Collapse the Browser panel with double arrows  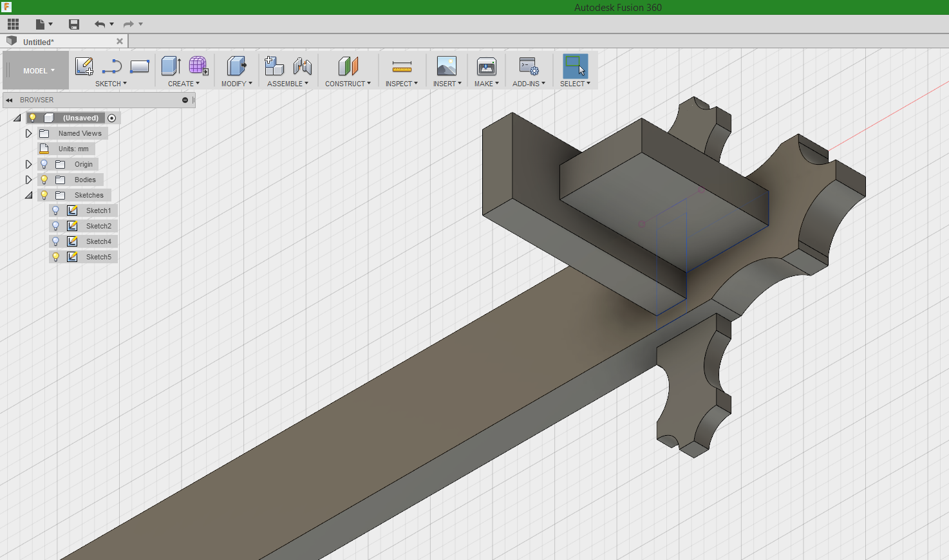pyautogui.click(x=9, y=100)
